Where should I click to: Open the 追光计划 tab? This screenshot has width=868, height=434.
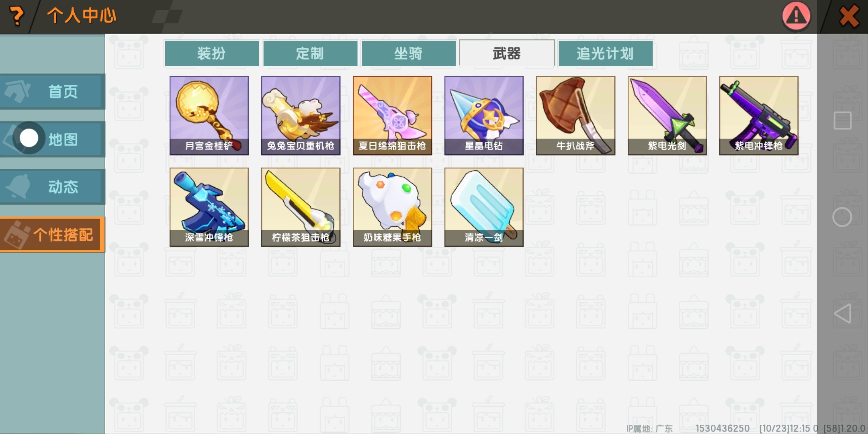click(606, 53)
